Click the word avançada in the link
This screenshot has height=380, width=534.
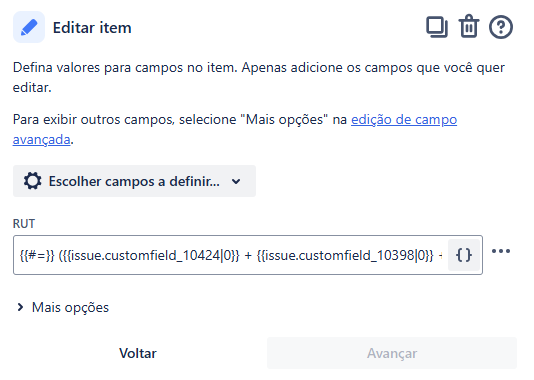click(42, 140)
